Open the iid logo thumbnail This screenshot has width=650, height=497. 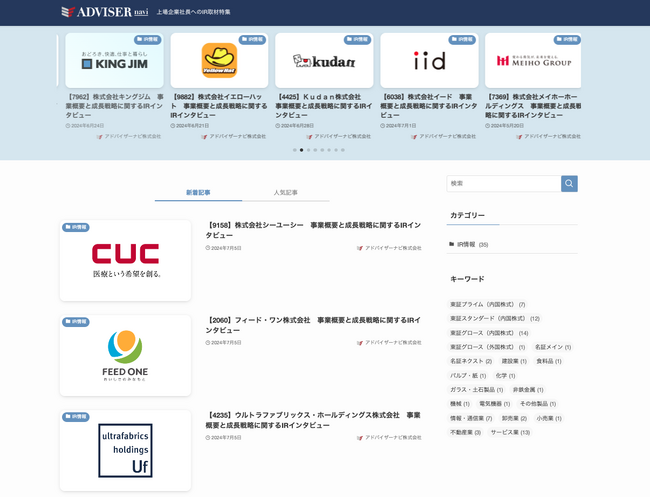[429, 61]
